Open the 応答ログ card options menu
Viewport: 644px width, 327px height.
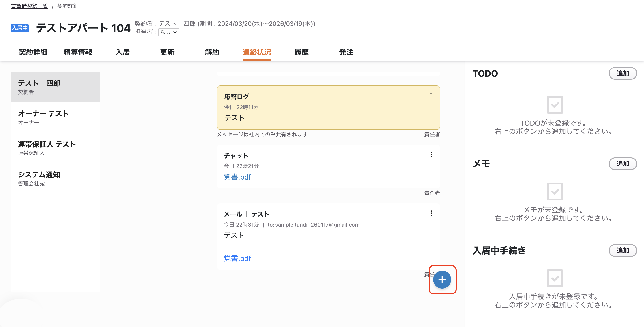tap(431, 96)
